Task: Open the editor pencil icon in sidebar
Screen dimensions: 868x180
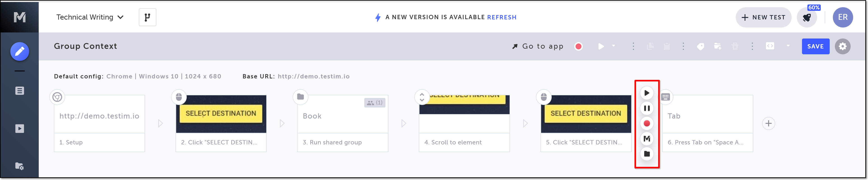Action: [x=20, y=52]
